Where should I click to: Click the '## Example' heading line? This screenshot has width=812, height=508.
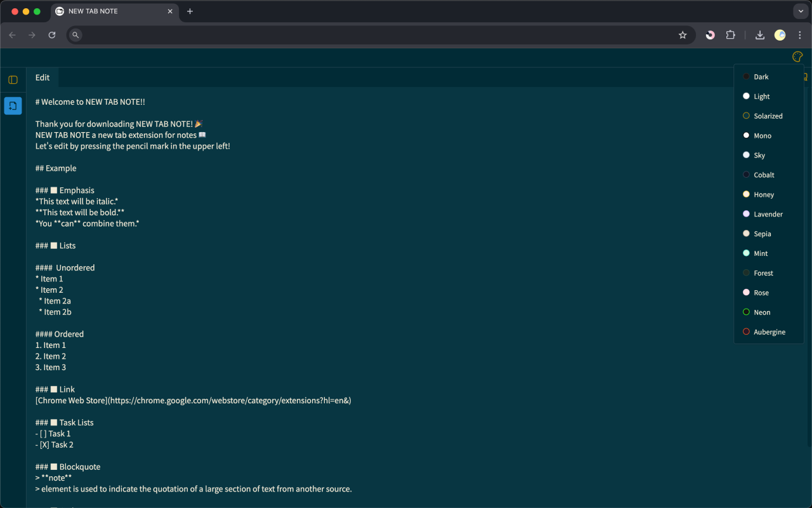click(56, 168)
